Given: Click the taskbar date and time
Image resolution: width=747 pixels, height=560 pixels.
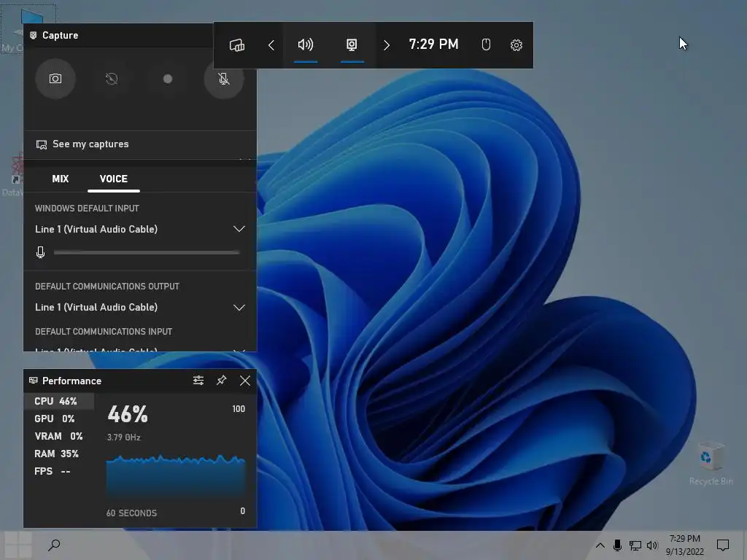Looking at the screenshot, I should click(684, 545).
